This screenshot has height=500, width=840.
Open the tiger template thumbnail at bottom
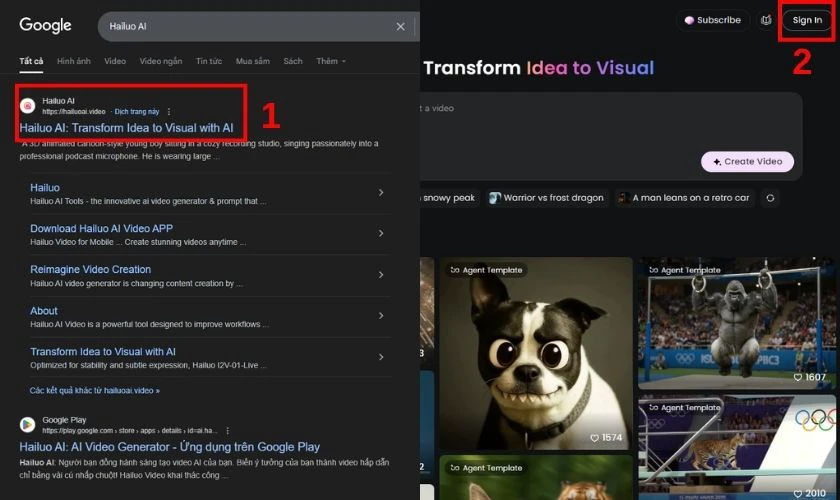click(x=536, y=478)
